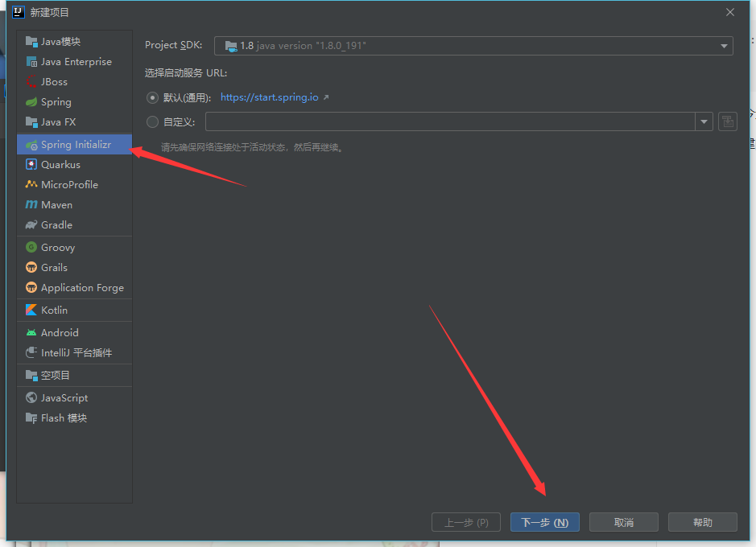Screen dimensions: 756x547
Task: Pick the Kotlin project type
Action: [74, 310]
